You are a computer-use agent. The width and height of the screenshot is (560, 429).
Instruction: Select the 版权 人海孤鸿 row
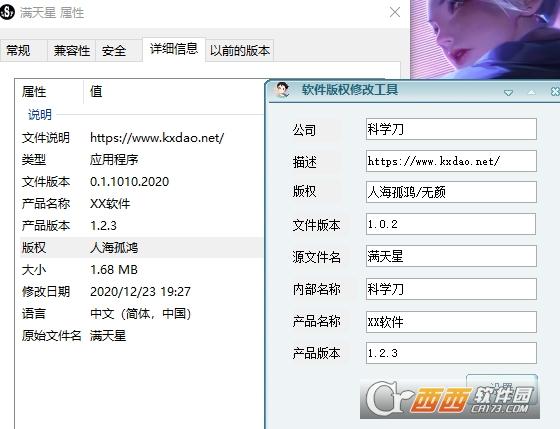tap(141, 248)
